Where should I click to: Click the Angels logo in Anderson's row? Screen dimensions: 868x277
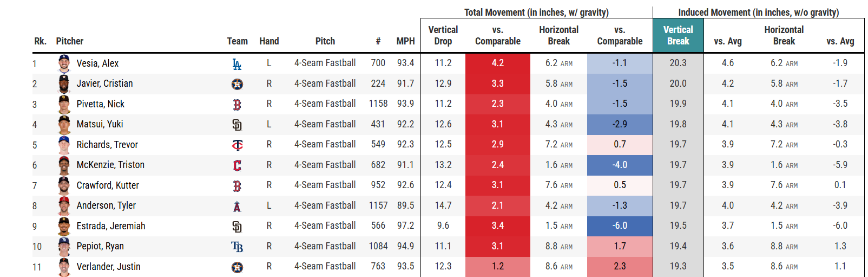tap(237, 206)
